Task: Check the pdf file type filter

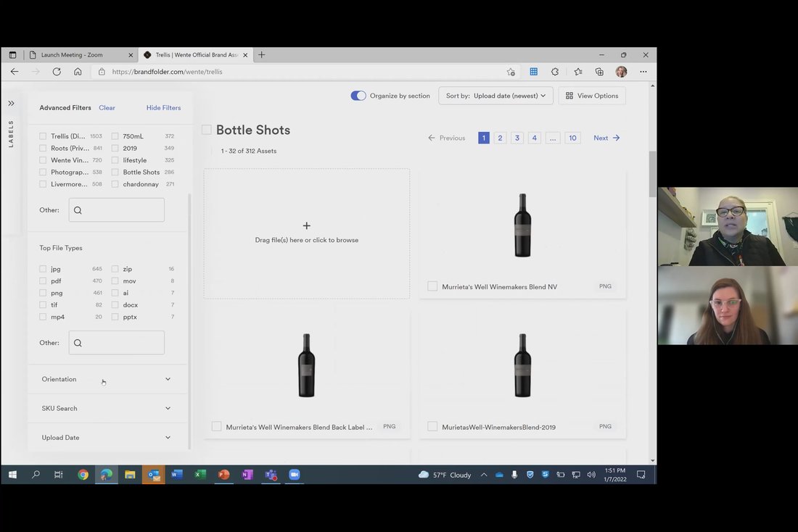Action: pyautogui.click(x=43, y=280)
